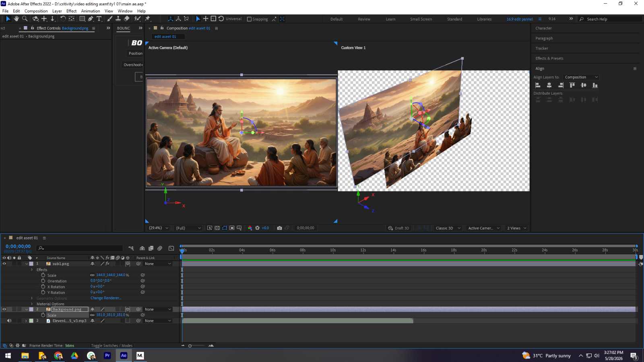Choose the Brush tool
The height and width of the screenshot is (362, 644).
tap(110, 19)
